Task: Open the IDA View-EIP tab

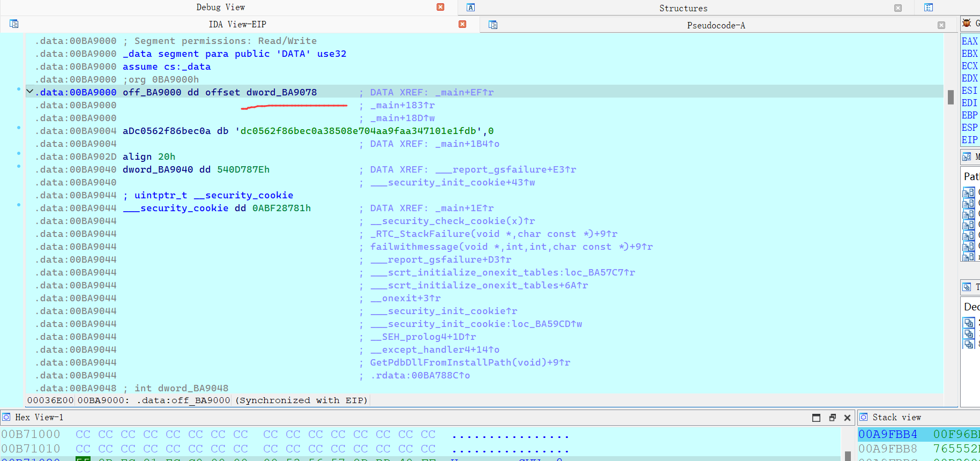Action: (x=237, y=24)
